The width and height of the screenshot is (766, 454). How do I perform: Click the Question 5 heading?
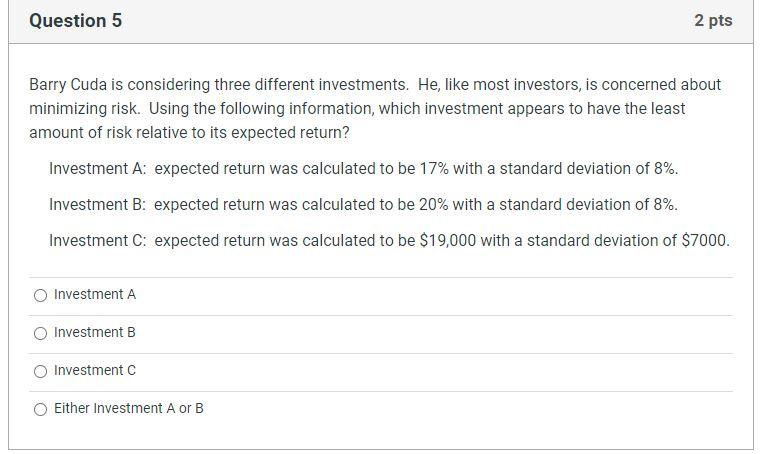[x=76, y=21]
